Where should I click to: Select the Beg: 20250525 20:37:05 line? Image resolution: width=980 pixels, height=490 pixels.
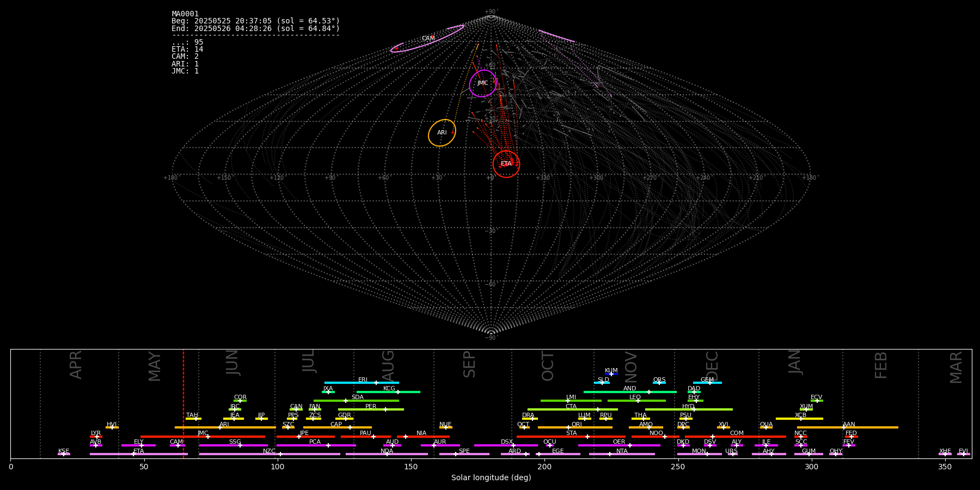coord(255,21)
